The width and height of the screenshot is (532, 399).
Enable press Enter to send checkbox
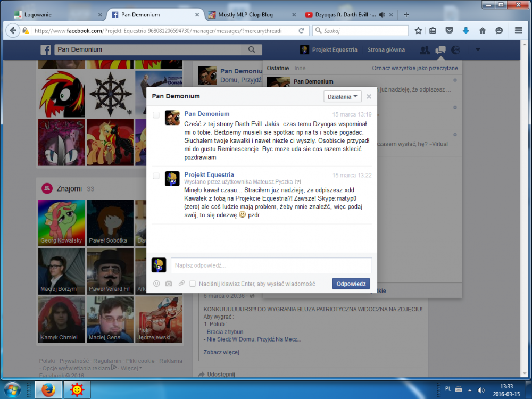pyautogui.click(x=193, y=284)
